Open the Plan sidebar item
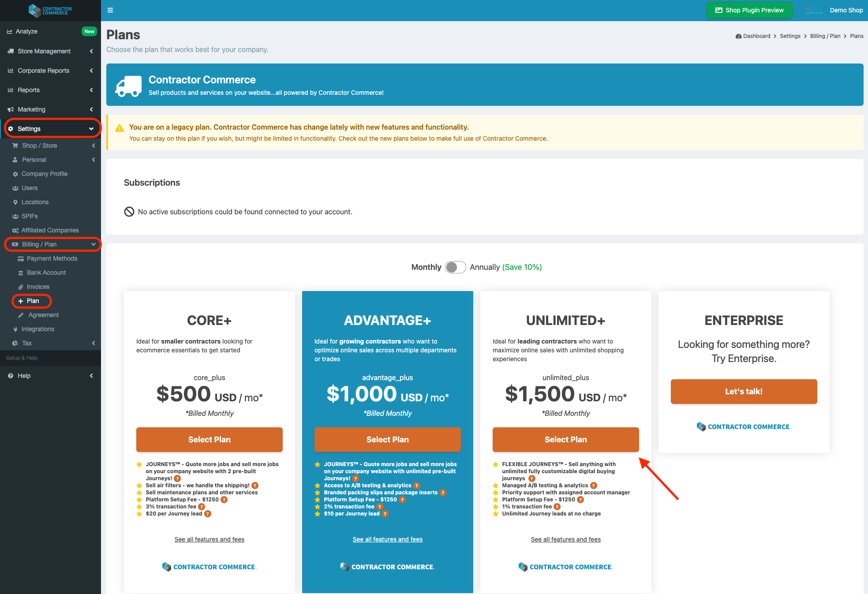 point(33,301)
